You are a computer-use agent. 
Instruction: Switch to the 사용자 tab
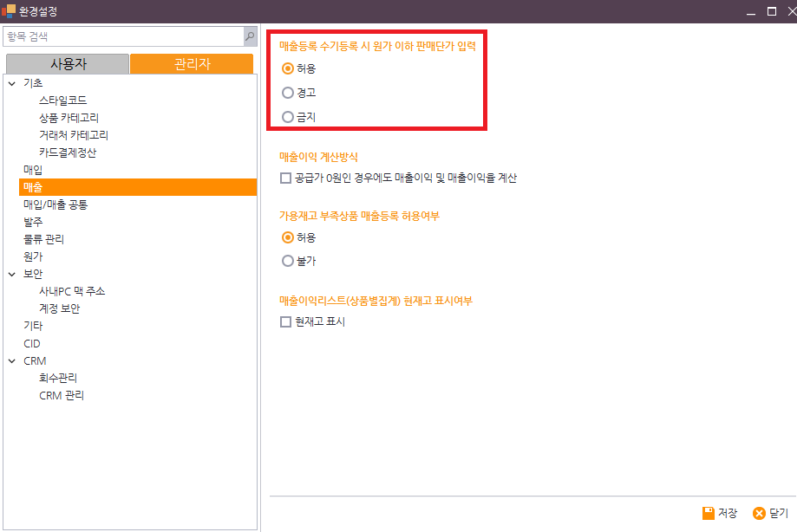tap(68, 64)
